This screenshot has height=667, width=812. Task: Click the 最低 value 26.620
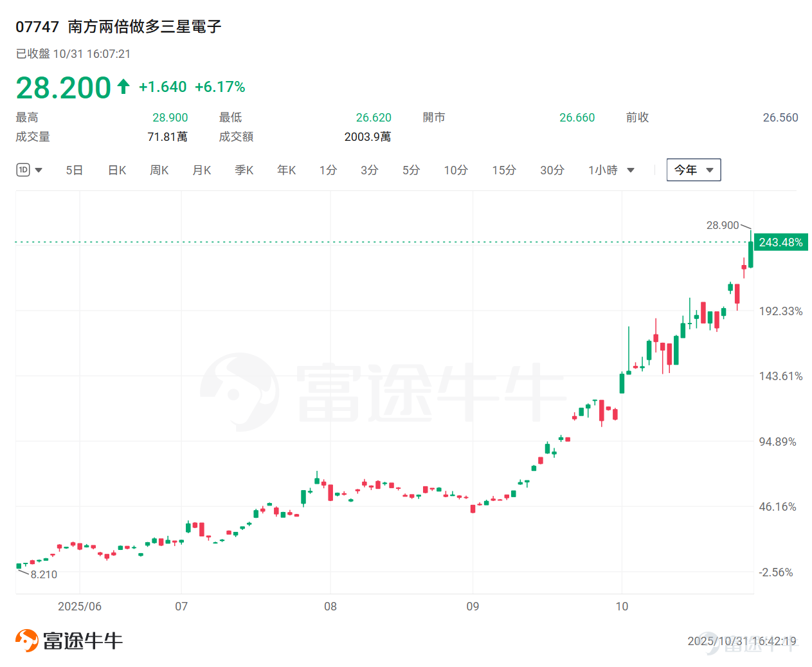(374, 118)
